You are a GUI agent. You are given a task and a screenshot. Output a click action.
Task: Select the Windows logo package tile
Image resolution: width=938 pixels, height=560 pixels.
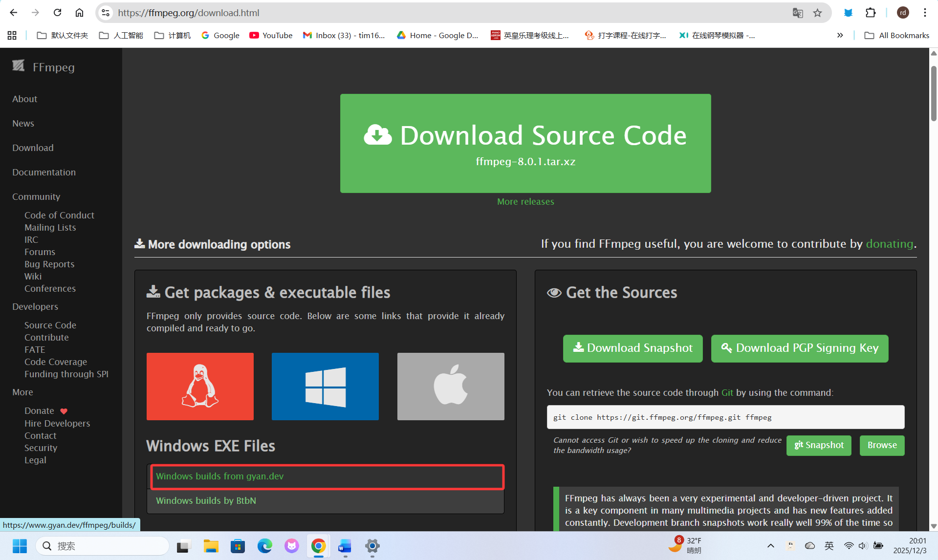pos(325,386)
